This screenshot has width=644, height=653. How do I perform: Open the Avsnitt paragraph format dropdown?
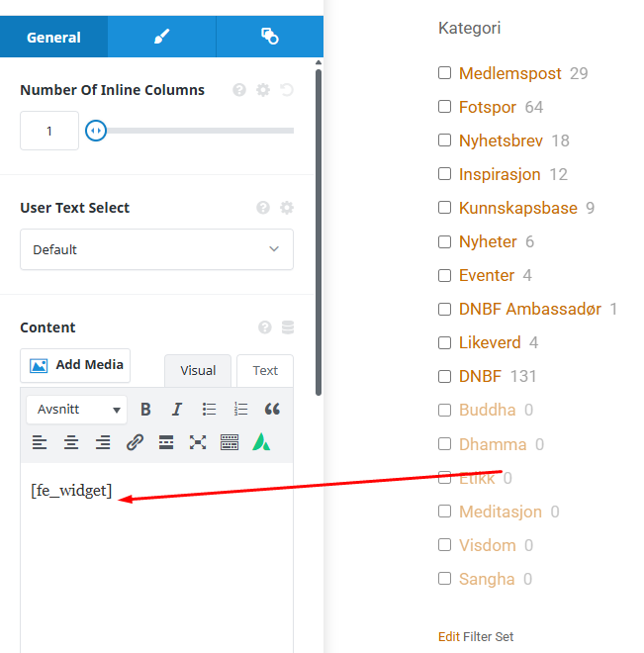click(76, 410)
